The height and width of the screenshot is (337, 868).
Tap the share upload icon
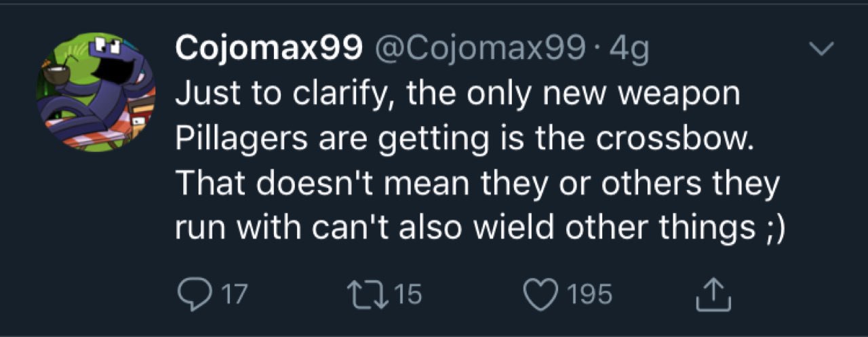tap(714, 294)
